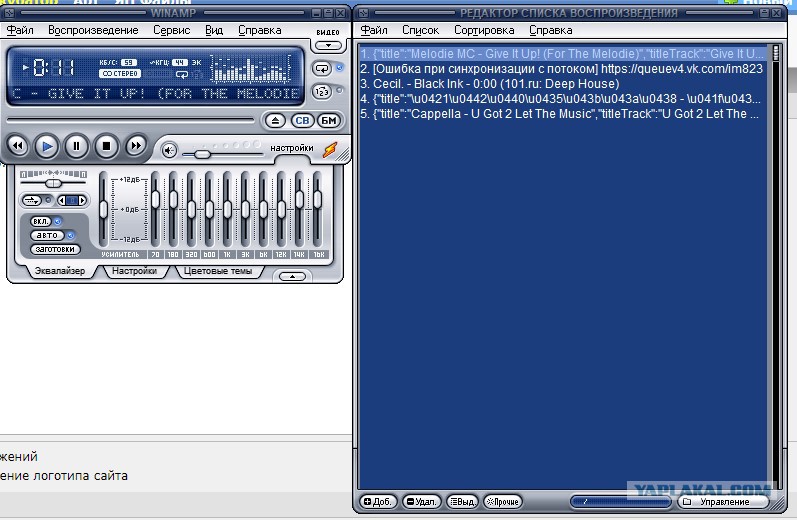Screen dimensions: 797x520
Task: Switch to the Настройки tab
Action: point(134,271)
